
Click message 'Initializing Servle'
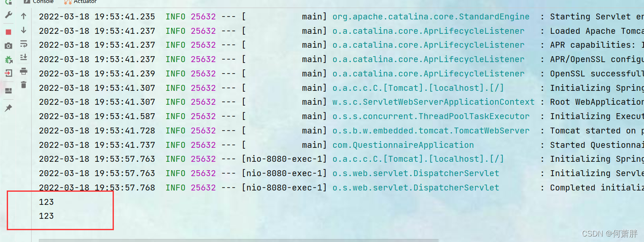[597, 173]
